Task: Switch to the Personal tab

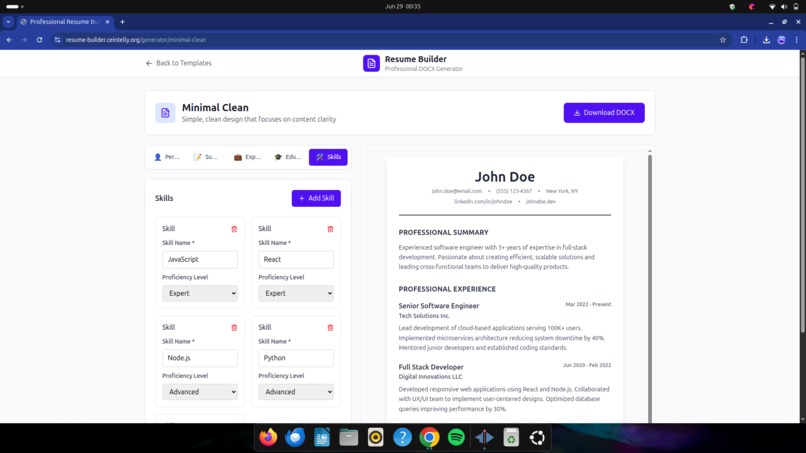Action: click(x=167, y=157)
